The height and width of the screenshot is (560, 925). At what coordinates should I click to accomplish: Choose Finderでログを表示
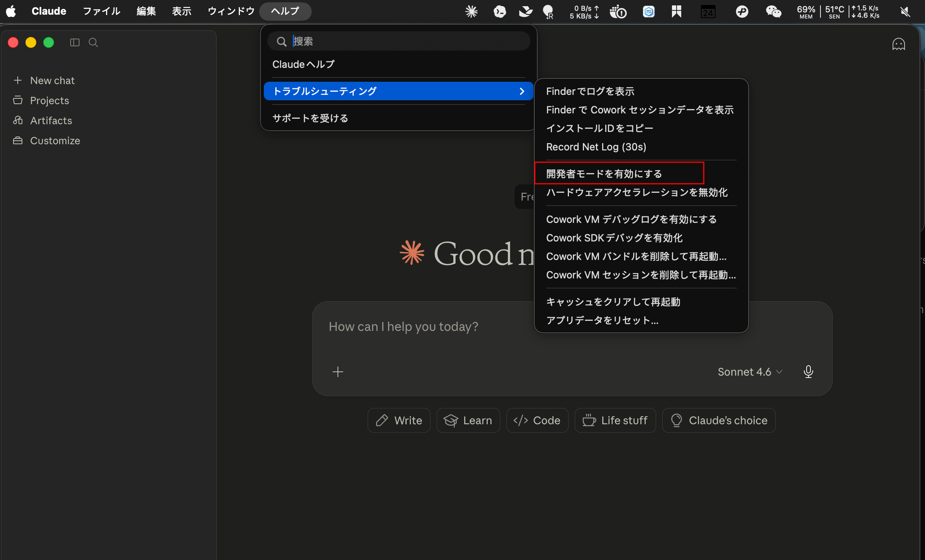tap(641, 91)
